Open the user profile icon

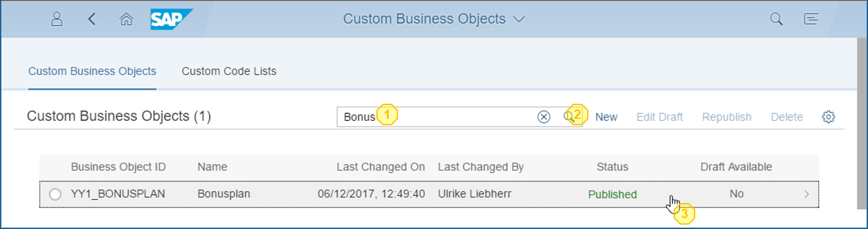57,19
